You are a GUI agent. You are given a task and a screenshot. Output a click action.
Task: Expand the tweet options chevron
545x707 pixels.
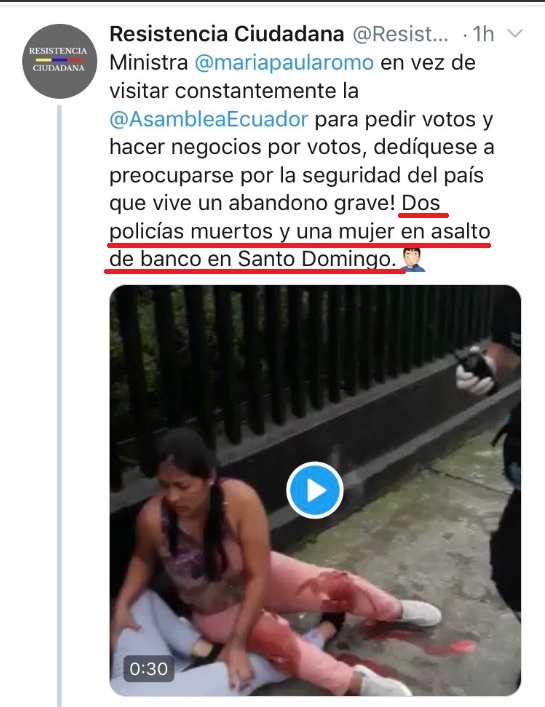click(x=515, y=33)
